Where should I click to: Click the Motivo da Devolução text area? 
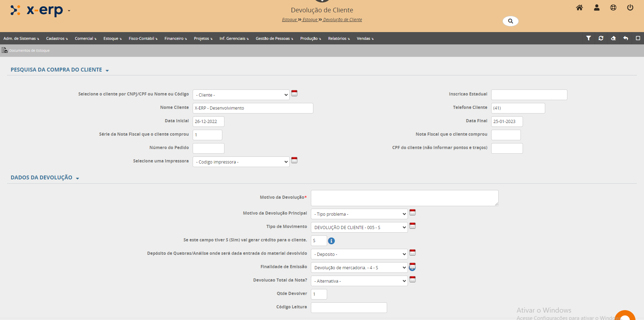tap(404, 198)
